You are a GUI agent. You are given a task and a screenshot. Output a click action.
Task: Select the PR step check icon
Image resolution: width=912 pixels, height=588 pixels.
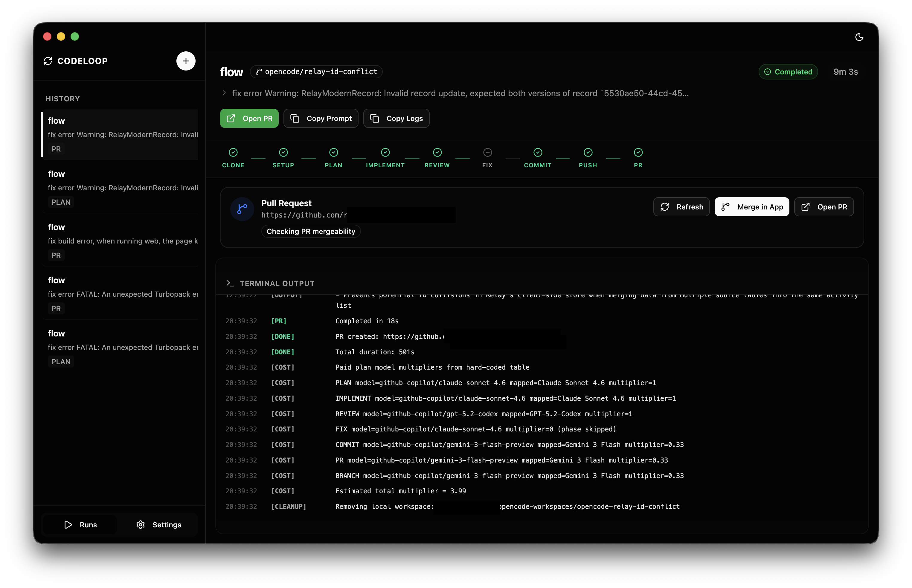[638, 152]
